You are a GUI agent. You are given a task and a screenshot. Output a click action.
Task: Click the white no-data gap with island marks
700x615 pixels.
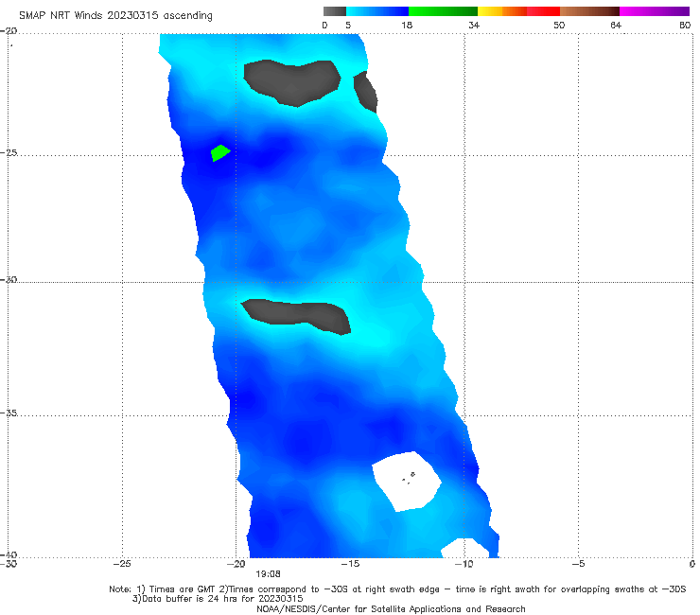(x=407, y=482)
